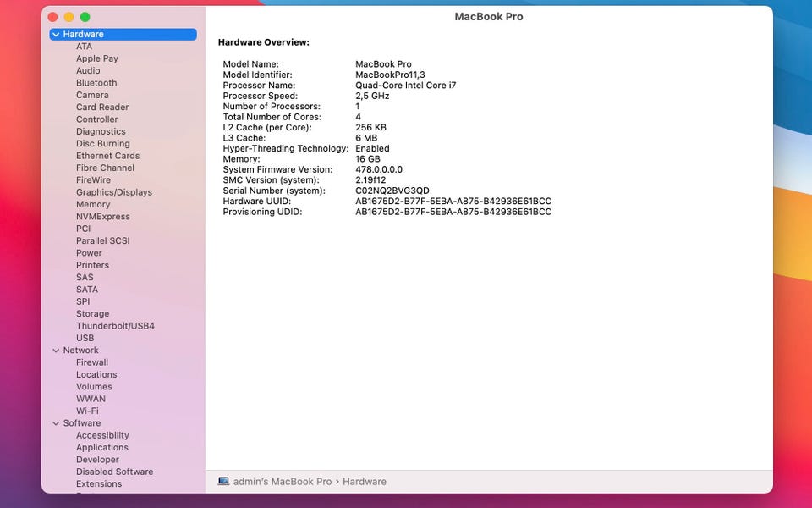Image resolution: width=812 pixels, height=508 pixels.
Task: Select the Hardware category in sidebar
Action: [x=123, y=34]
